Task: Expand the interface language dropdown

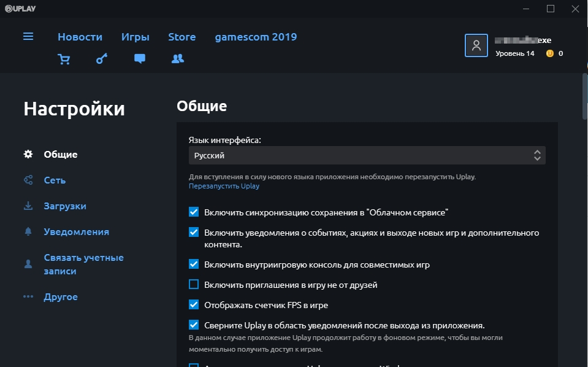Action: 367,156
